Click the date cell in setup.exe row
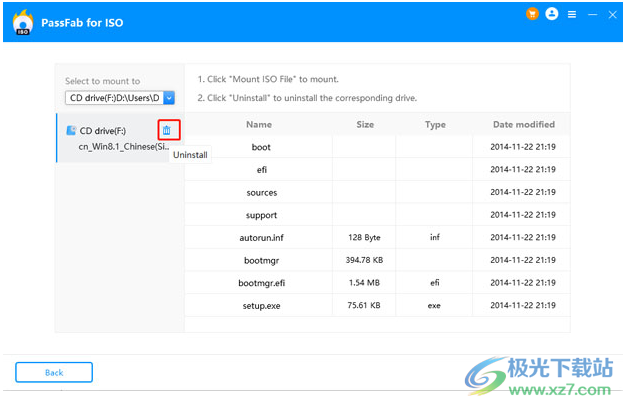This screenshot has width=624, height=406. pyautogui.click(x=523, y=305)
